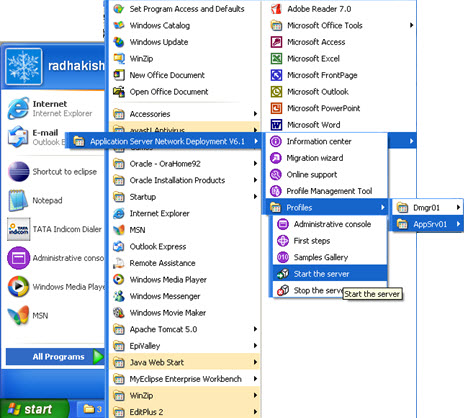Viewport: 464px width, 418px height.
Task: Click the First steps icon
Action: point(283,241)
